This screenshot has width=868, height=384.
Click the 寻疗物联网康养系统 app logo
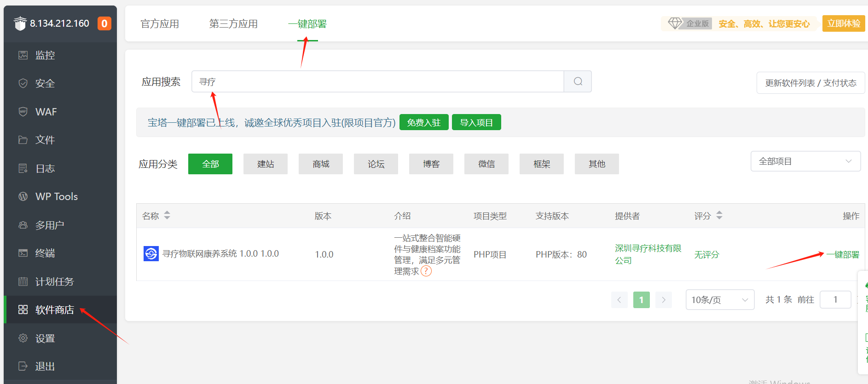151,253
